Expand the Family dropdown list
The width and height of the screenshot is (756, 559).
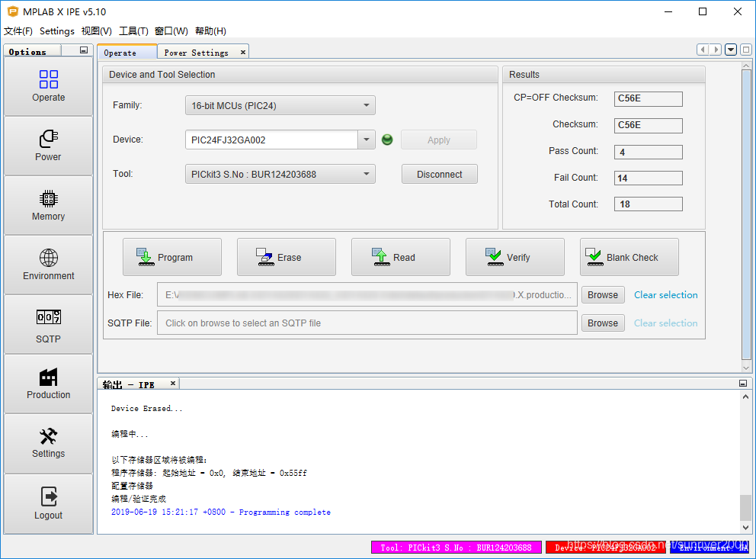[367, 105]
